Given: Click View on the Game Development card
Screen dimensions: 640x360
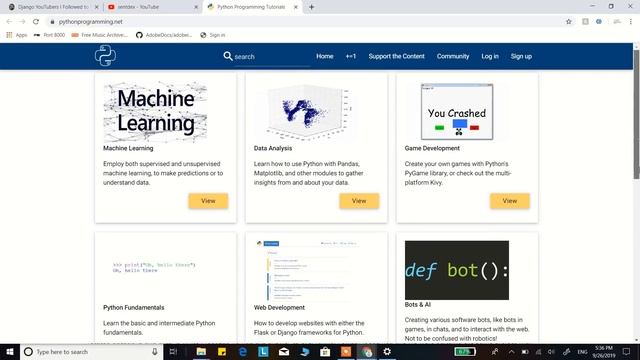Looking at the screenshot, I should (510, 201).
